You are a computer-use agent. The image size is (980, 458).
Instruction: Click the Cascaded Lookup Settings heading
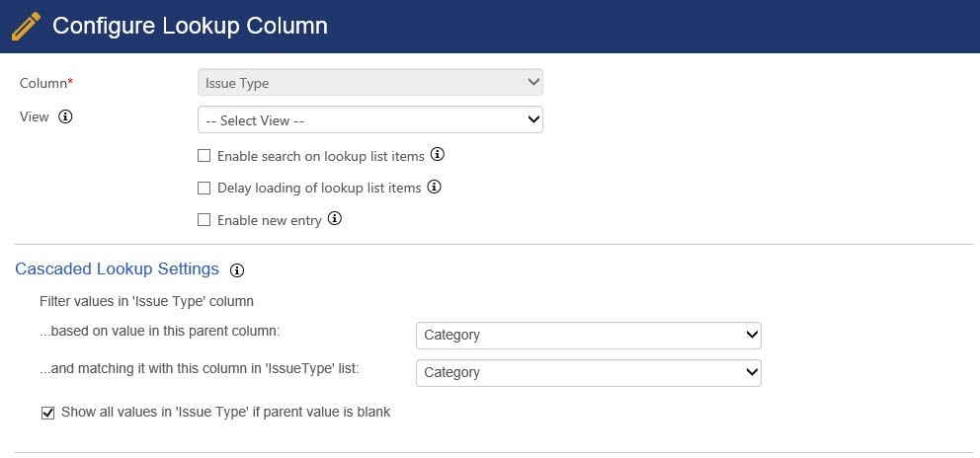pos(117,268)
